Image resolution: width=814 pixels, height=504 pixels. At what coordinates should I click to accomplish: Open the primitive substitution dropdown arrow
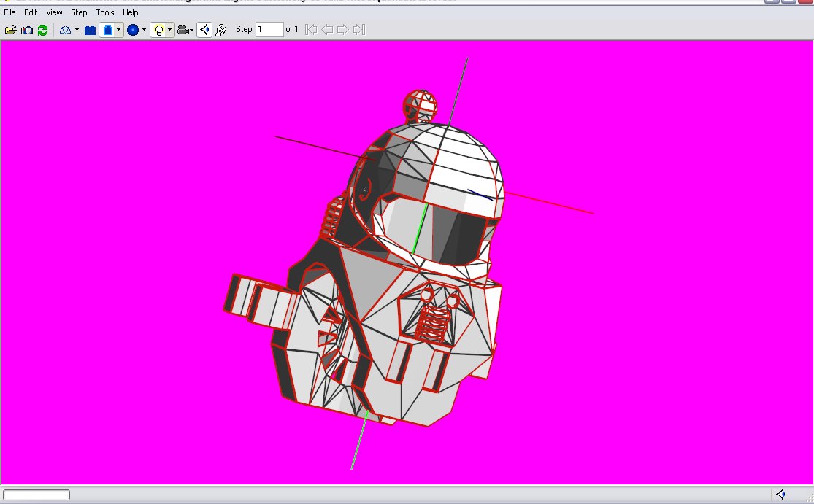pos(144,30)
